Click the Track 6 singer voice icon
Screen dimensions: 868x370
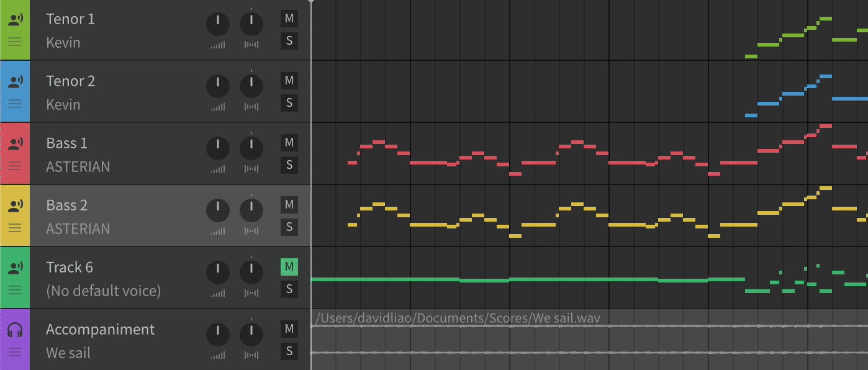15,268
